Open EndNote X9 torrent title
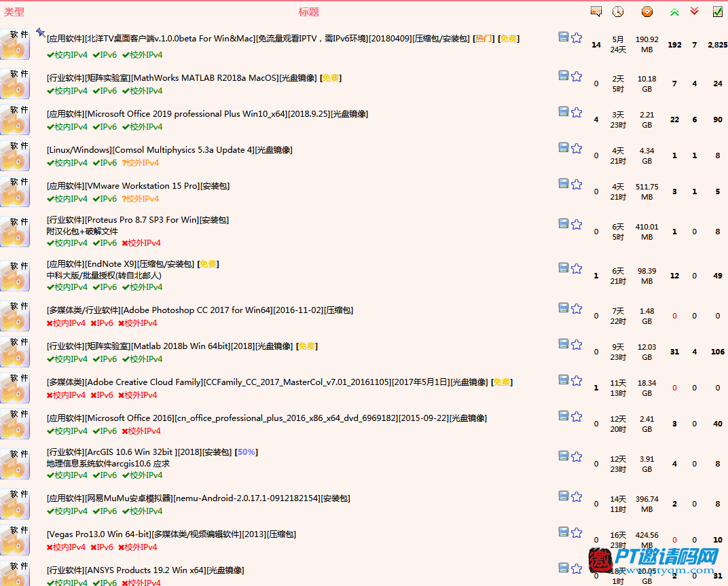 point(120,263)
